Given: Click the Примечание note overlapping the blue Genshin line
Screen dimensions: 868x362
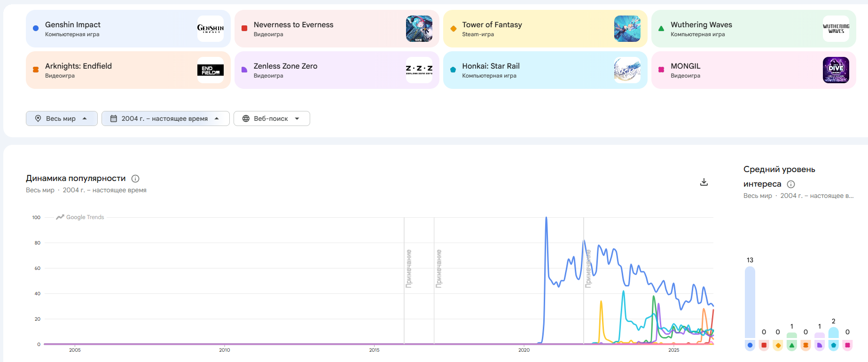Looking at the screenshot, I should [x=588, y=268].
